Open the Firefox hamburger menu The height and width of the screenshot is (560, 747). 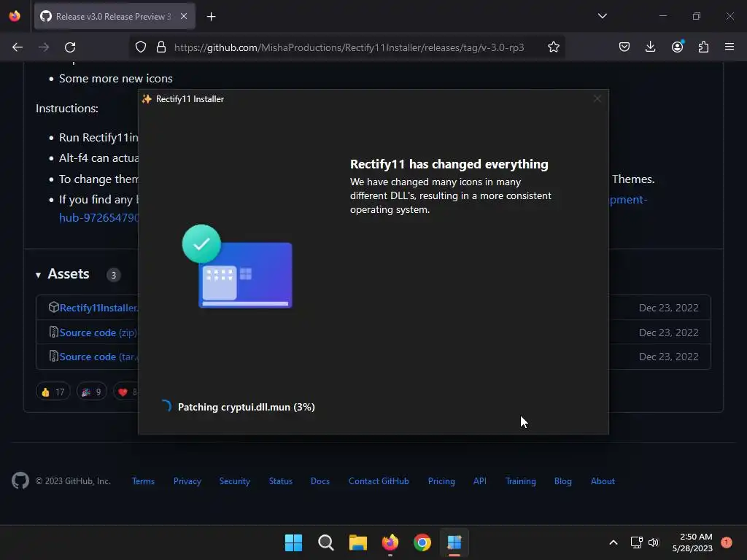coord(729,47)
